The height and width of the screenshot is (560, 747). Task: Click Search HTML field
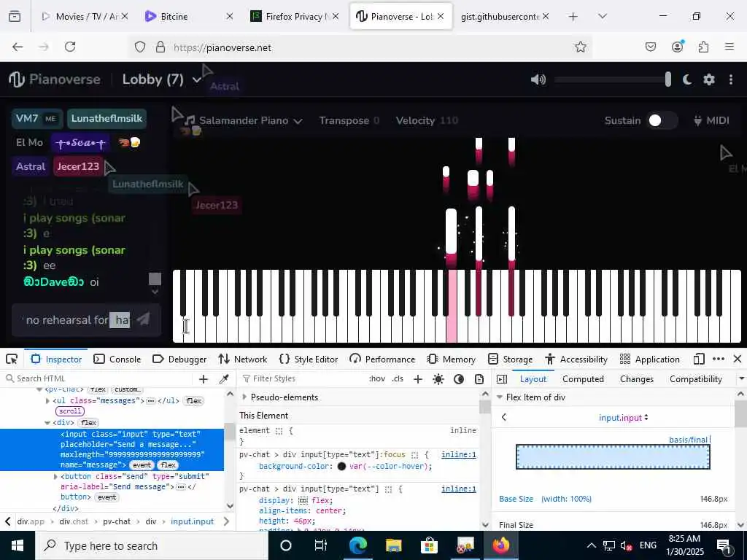98,378
